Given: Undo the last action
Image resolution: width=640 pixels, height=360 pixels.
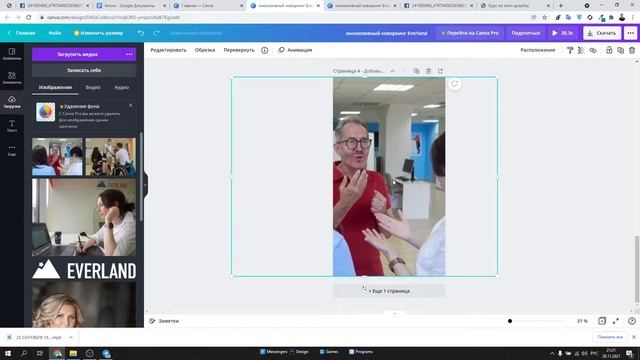Looking at the screenshot, I should point(141,33).
